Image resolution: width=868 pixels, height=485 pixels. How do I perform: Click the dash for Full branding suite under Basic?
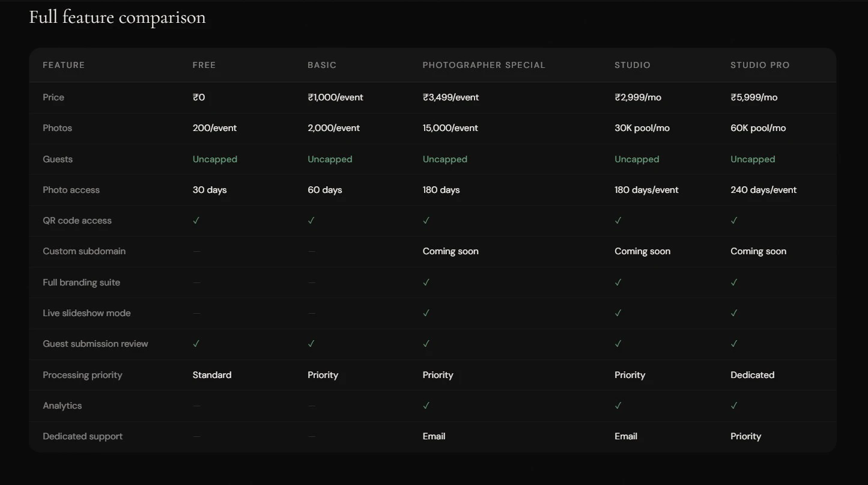click(312, 282)
